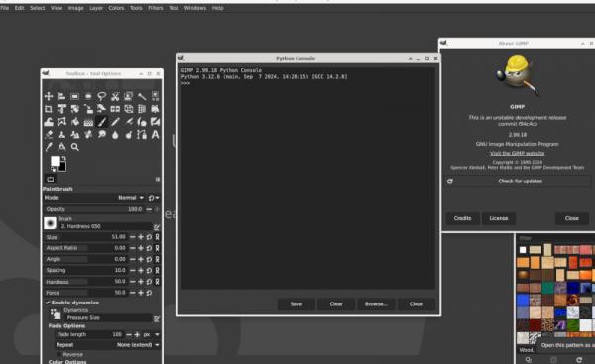Image resolution: width=595 pixels, height=364 pixels.
Task: Open the Filters menu
Action: coord(156,8)
